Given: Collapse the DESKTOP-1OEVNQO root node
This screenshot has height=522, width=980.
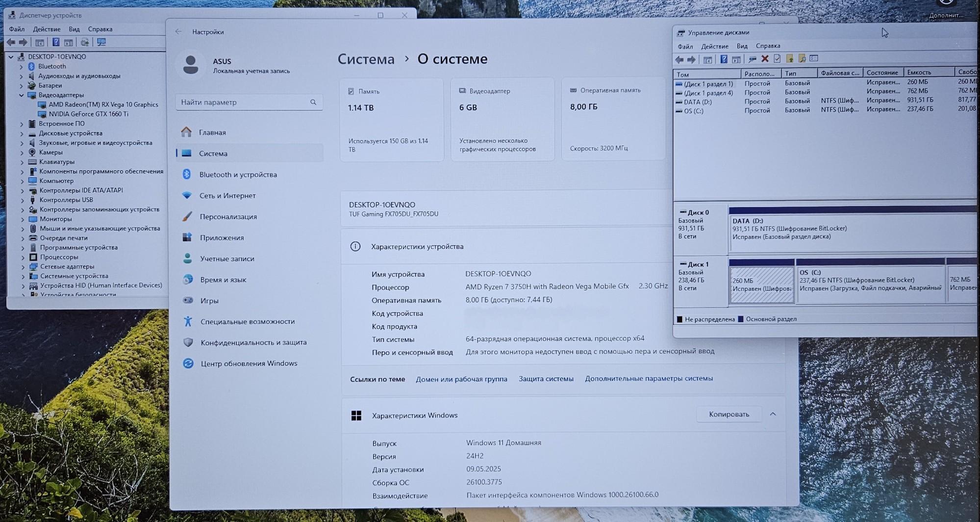Looking at the screenshot, I should click(x=11, y=56).
